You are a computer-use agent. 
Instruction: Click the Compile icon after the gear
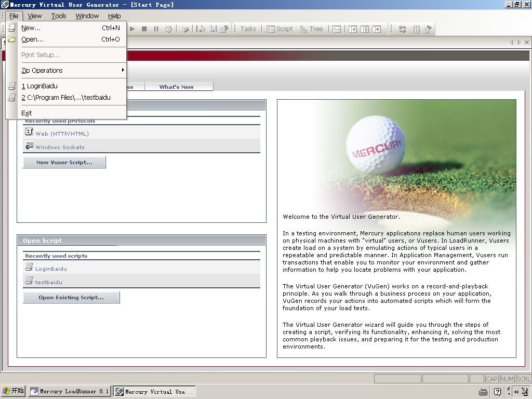(185, 29)
